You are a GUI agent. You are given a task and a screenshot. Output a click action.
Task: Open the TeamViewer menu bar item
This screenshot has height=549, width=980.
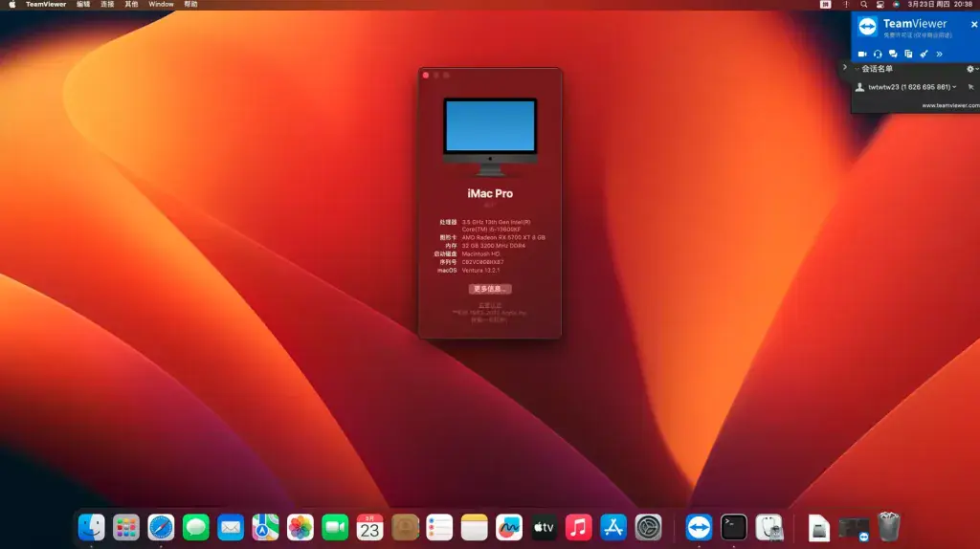coord(46,5)
